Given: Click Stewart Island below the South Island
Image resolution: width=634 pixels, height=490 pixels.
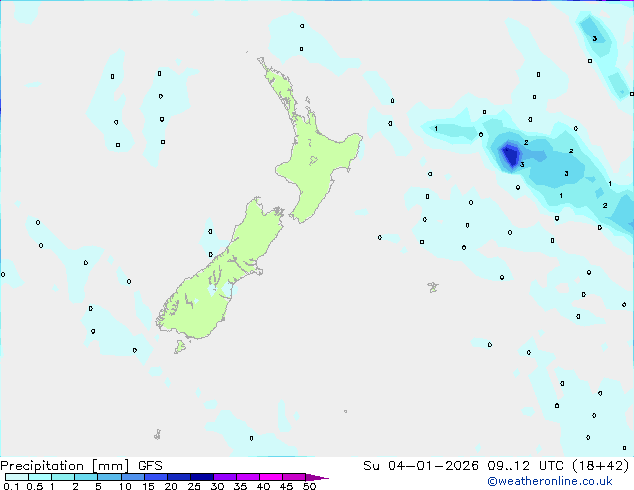Looking at the screenshot, I should coord(180,346).
